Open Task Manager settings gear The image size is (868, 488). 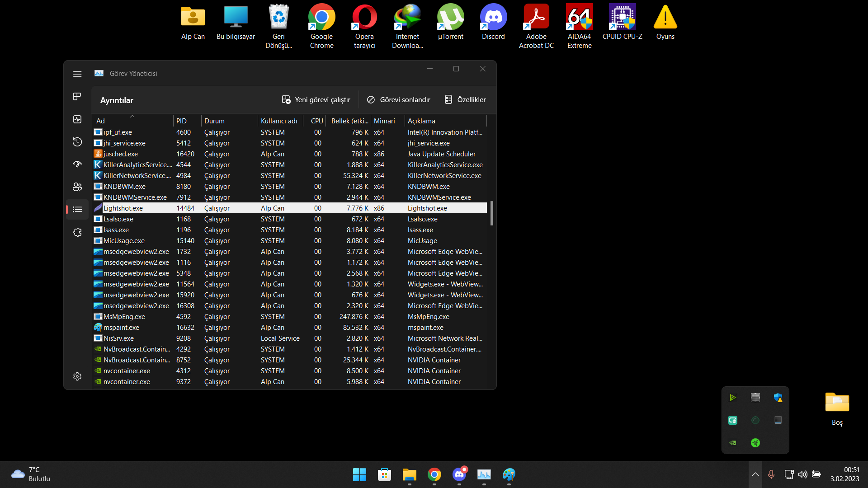[77, 376]
